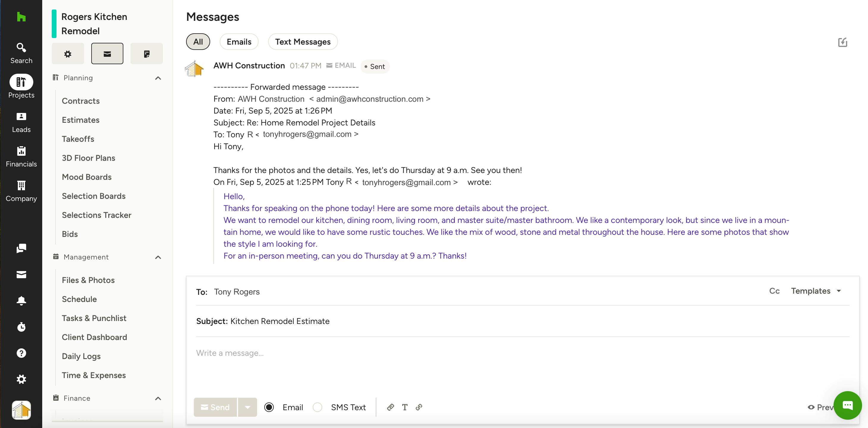This screenshot has width=868, height=428.
Task: Open the green live chat bubble
Action: [847, 405]
